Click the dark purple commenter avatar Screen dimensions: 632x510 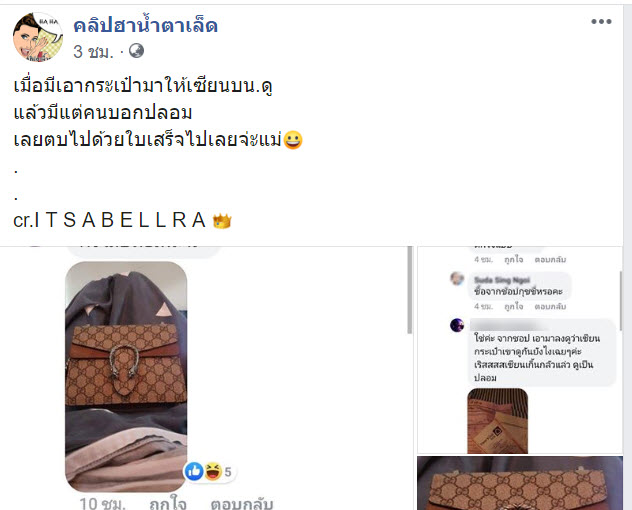tap(457, 325)
